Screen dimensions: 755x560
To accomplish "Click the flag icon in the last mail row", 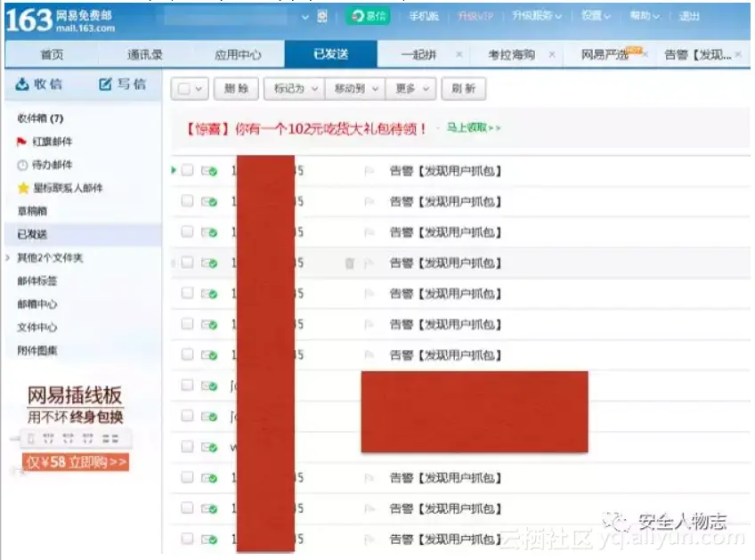I will [x=369, y=540].
